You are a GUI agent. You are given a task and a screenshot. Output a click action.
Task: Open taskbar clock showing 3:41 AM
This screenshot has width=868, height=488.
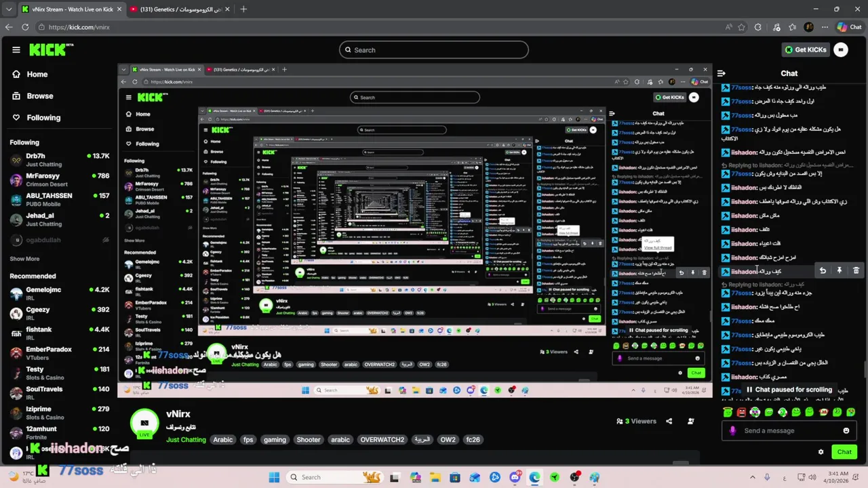(837, 477)
